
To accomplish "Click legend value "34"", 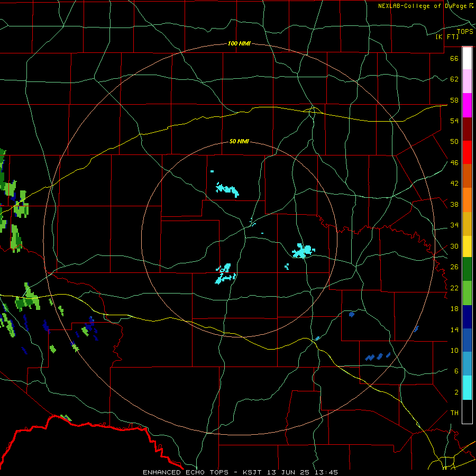I will click(x=454, y=225).
